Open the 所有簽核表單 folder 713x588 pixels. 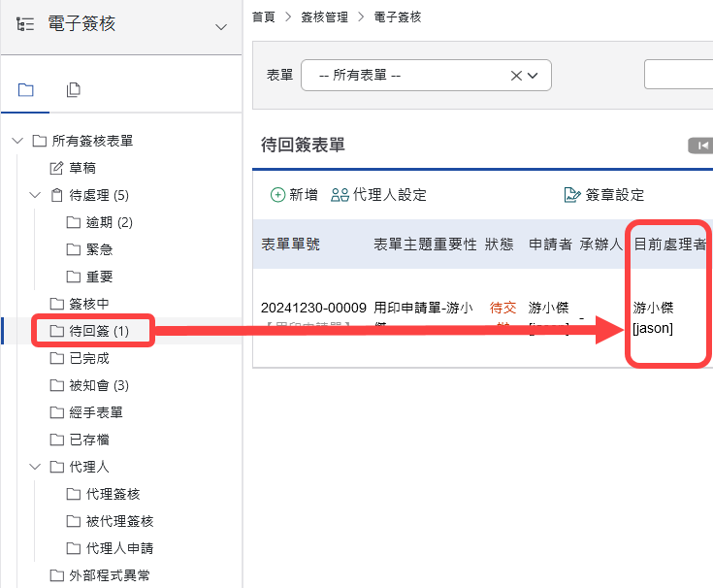pos(92,141)
